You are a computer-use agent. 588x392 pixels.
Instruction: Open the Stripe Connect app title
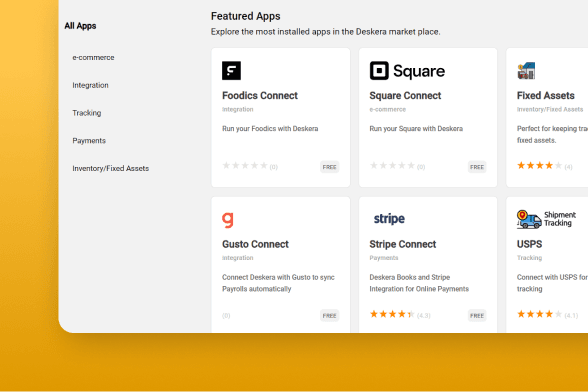click(403, 244)
